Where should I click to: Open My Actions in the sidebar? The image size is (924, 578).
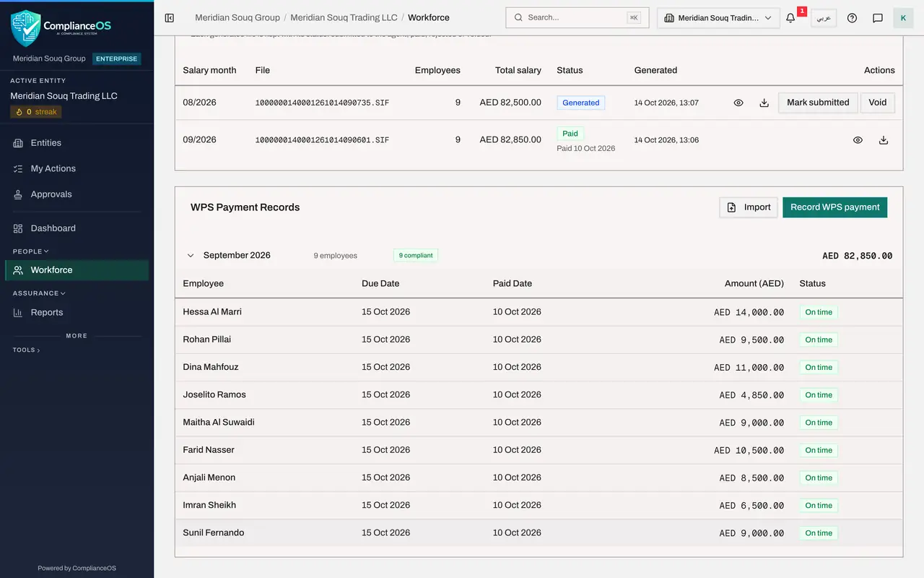[77, 168]
